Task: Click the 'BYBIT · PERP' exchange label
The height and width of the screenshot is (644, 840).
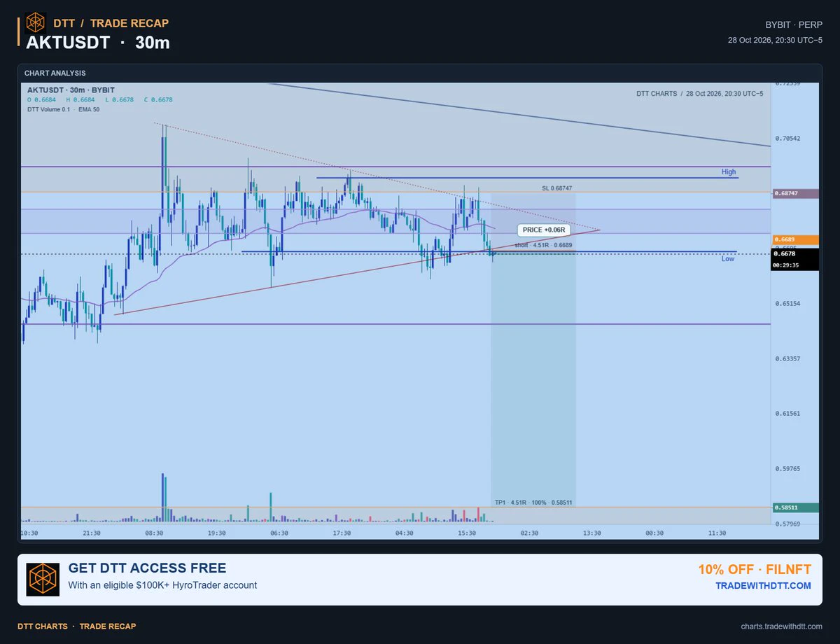Action: coord(794,24)
